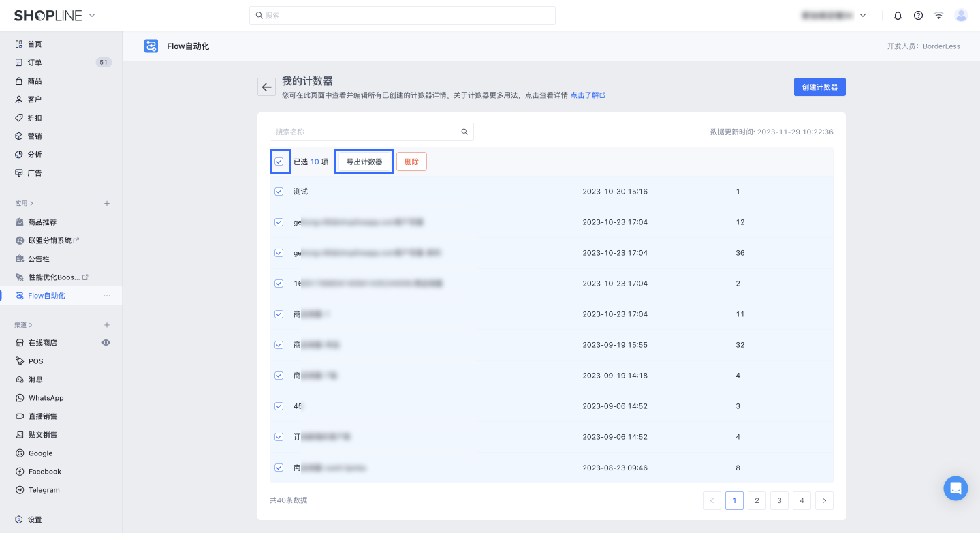
Task: Go to page 2 of counters
Action: pos(757,501)
